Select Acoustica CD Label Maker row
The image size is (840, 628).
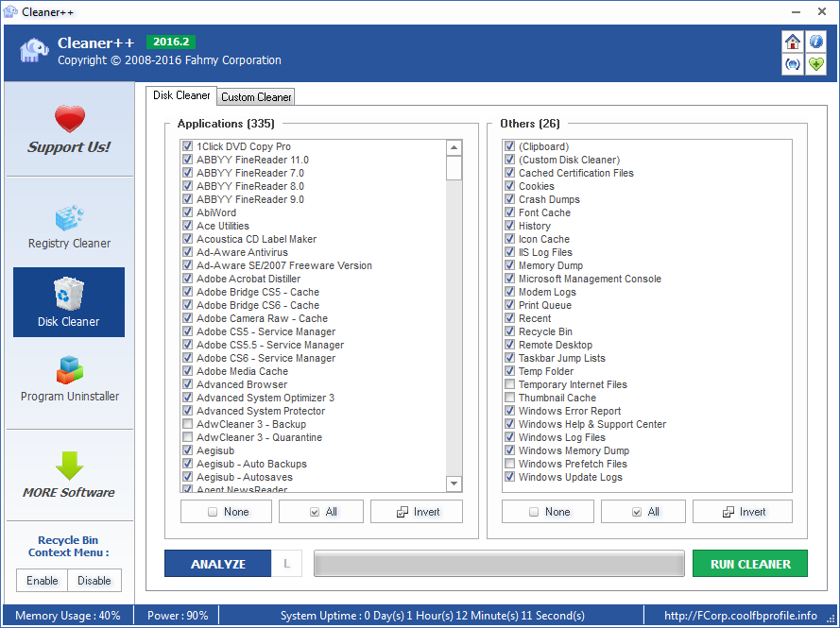pos(256,239)
